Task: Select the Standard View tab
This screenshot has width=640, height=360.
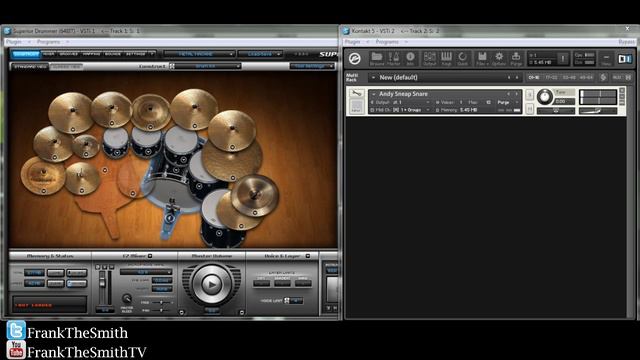Action: point(29,66)
